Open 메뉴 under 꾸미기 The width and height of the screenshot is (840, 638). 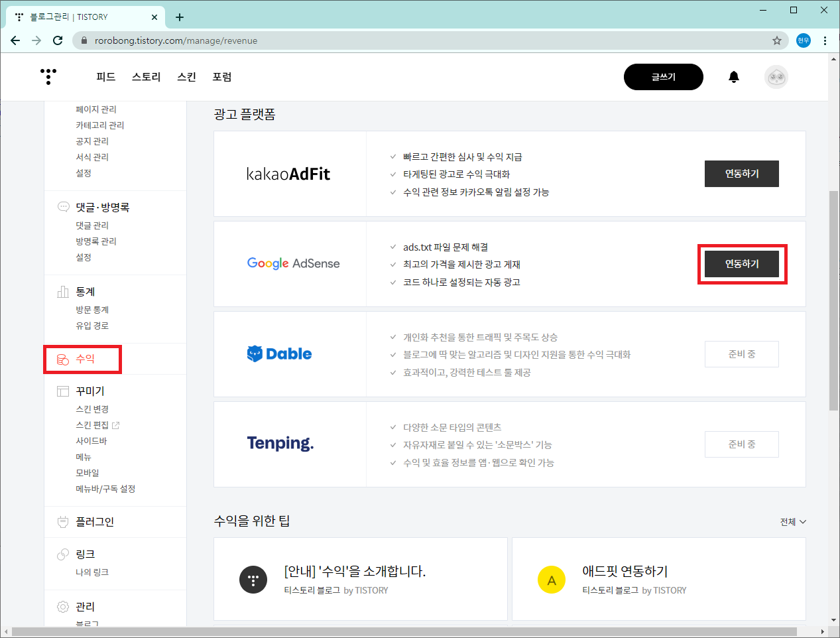click(x=84, y=457)
